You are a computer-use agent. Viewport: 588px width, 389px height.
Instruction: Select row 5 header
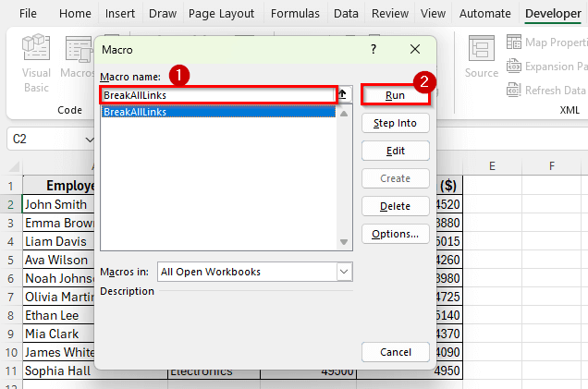pos(11,260)
